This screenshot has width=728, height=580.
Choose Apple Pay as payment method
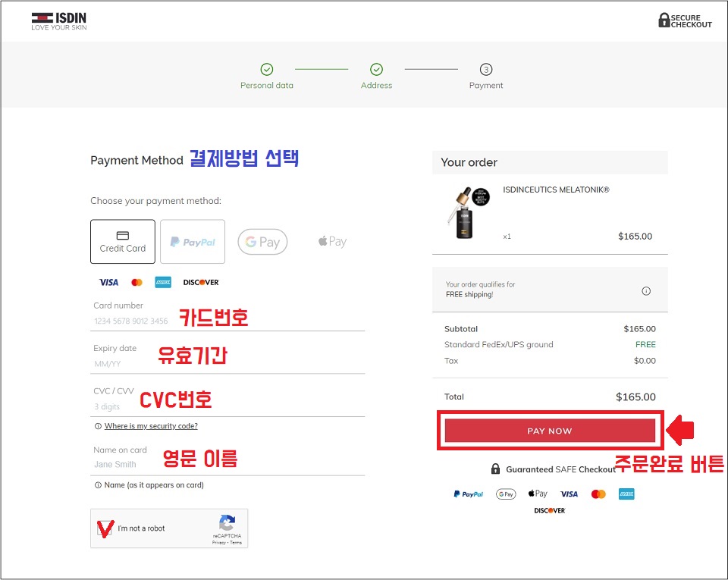pos(332,241)
